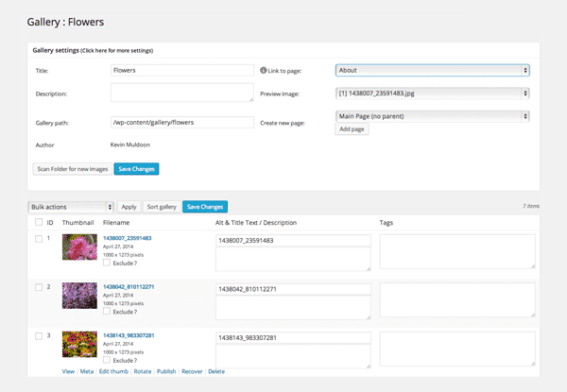Click the Add page button
This screenshot has height=392, width=567.
pos(352,129)
